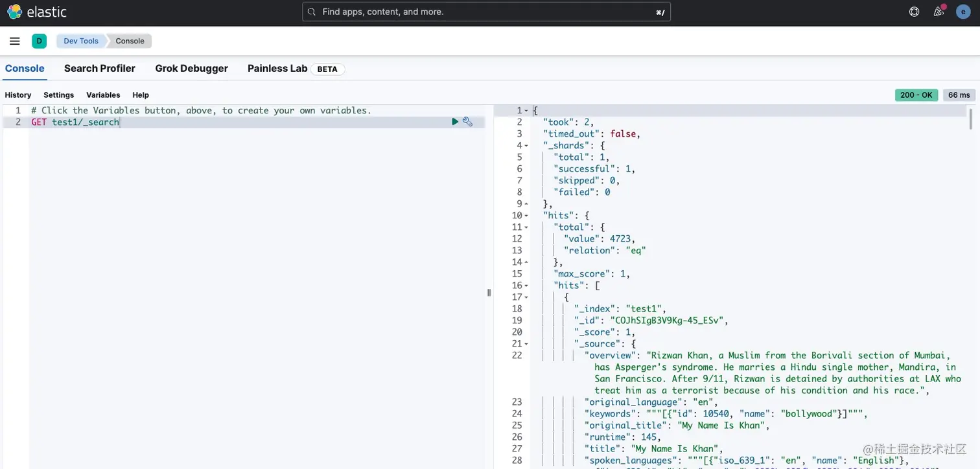The width and height of the screenshot is (980, 469).
Task: Send the request with the play icon
Action: (455, 122)
